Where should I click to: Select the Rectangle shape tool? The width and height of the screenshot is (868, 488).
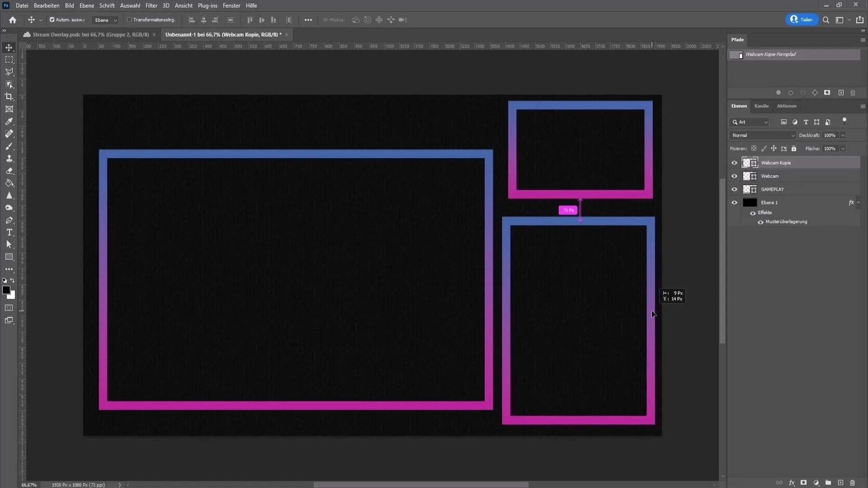point(9,257)
